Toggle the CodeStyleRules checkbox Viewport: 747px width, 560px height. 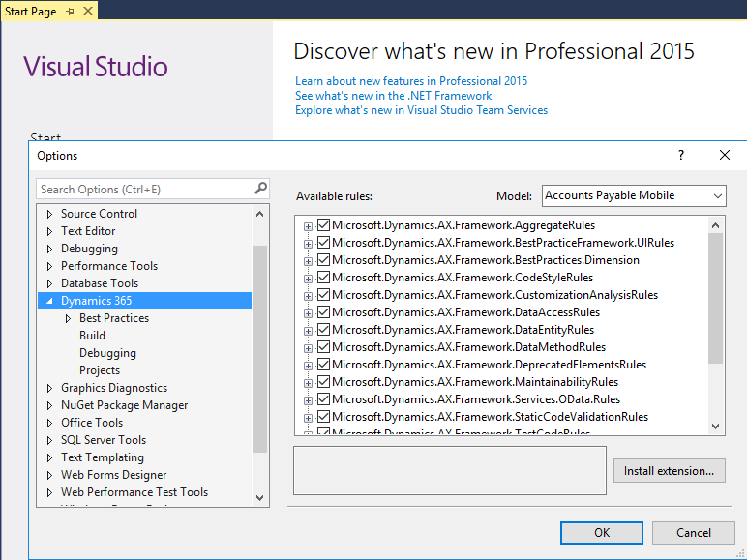point(323,278)
